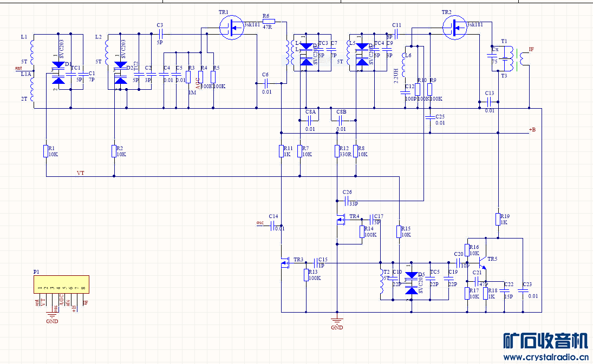Screen dimensions: 593x364
Task: Select the L2 5T inductor coil
Action: 107,52
